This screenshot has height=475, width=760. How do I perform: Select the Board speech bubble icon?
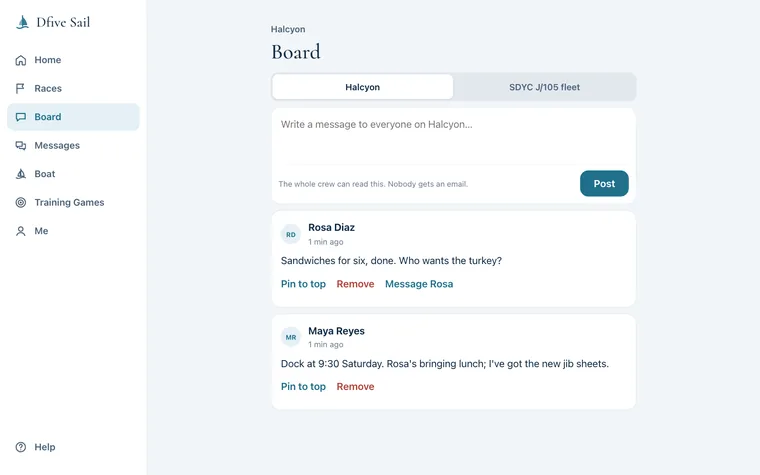pos(21,117)
